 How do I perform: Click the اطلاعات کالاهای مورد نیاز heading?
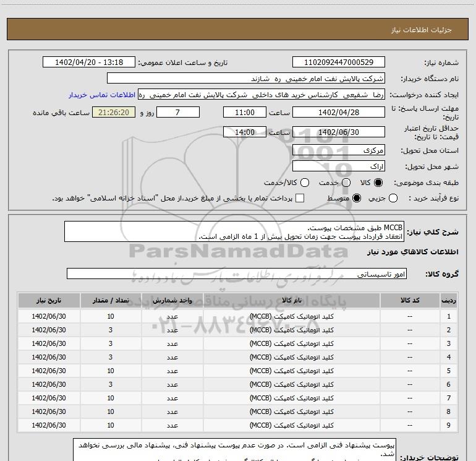pos(413,252)
